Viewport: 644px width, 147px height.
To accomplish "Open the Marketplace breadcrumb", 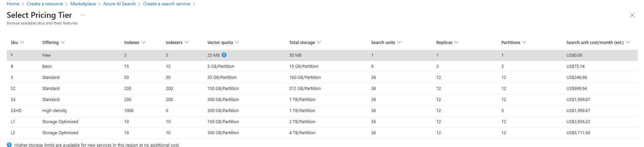I will (83, 4).
